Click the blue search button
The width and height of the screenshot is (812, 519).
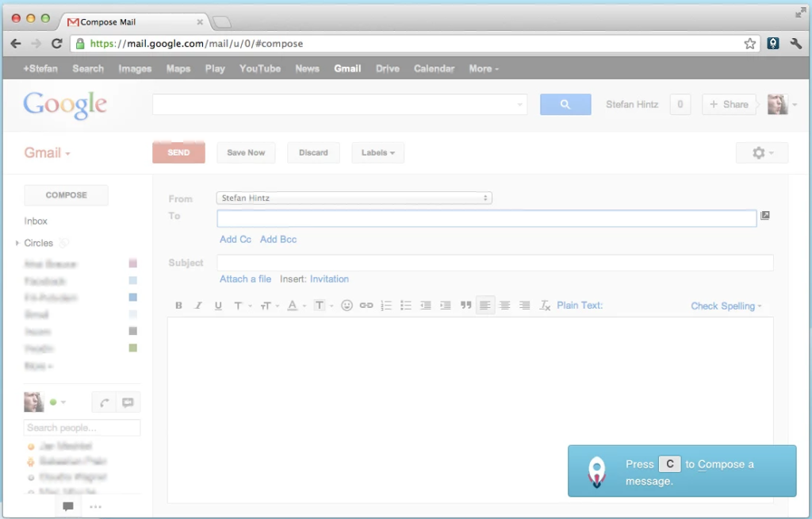tap(565, 104)
